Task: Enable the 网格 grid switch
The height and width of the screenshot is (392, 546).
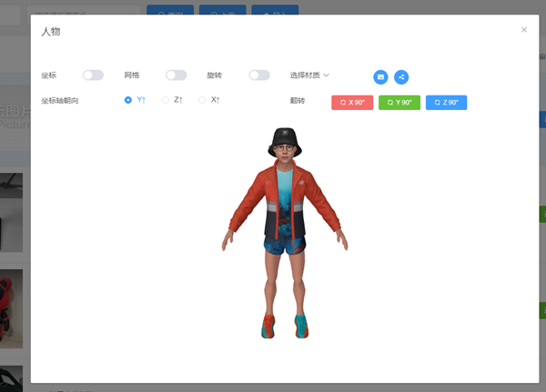Action: click(x=176, y=75)
